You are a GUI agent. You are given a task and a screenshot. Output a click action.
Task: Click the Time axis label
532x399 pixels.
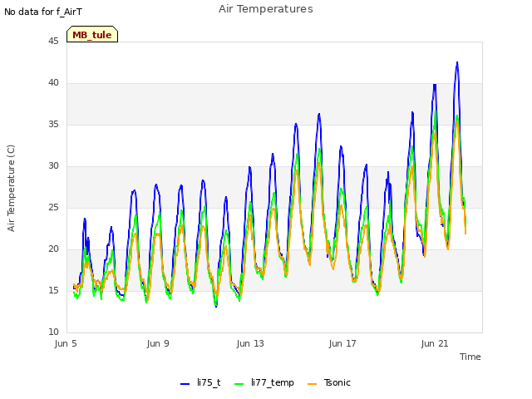click(470, 357)
